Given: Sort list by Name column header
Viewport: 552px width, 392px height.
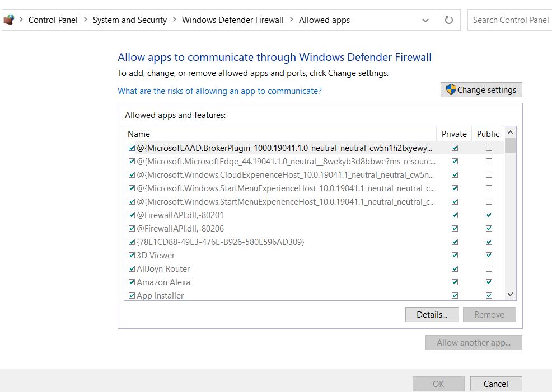Looking at the screenshot, I should click(280, 134).
